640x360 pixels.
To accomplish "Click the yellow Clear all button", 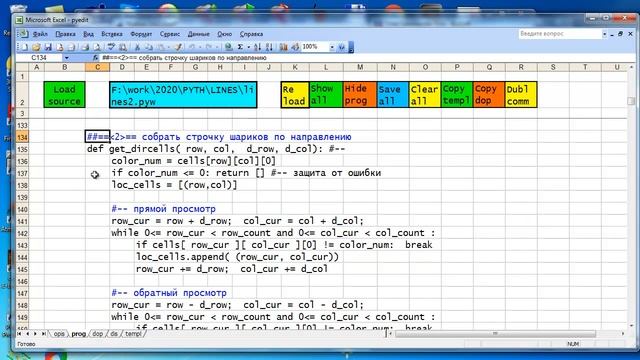I will pos(425,95).
